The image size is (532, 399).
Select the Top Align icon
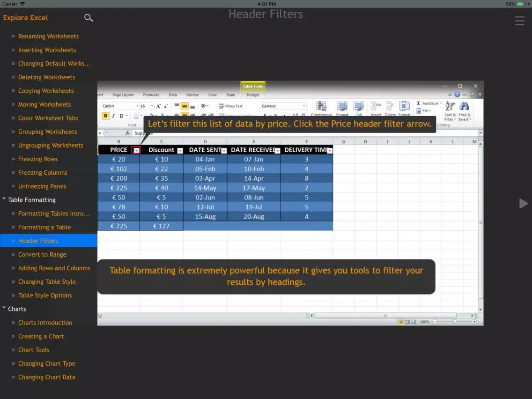click(x=177, y=106)
